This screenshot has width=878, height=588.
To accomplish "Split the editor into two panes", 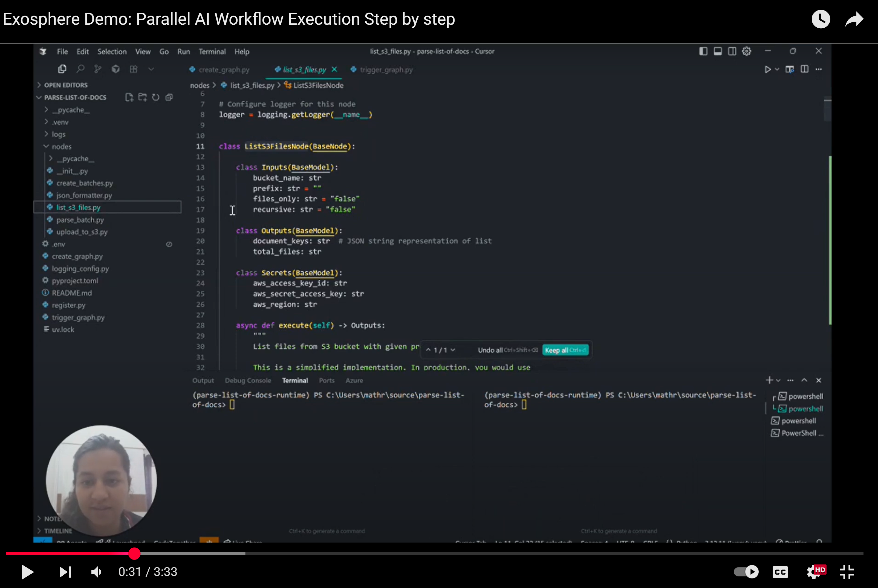I will pos(805,69).
